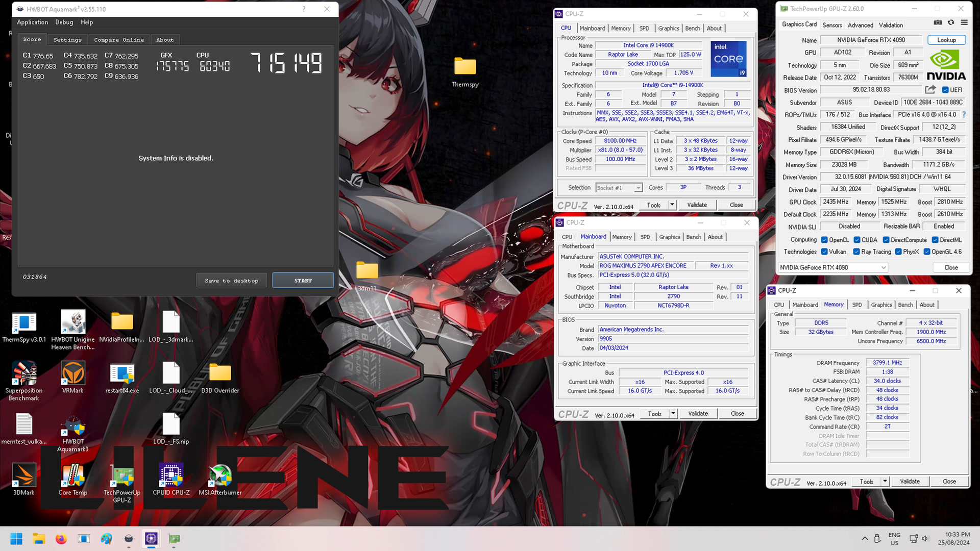Click CPU-Z icon in the taskbar
The width and height of the screenshot is (980, 551).
(x=151, y=539)
